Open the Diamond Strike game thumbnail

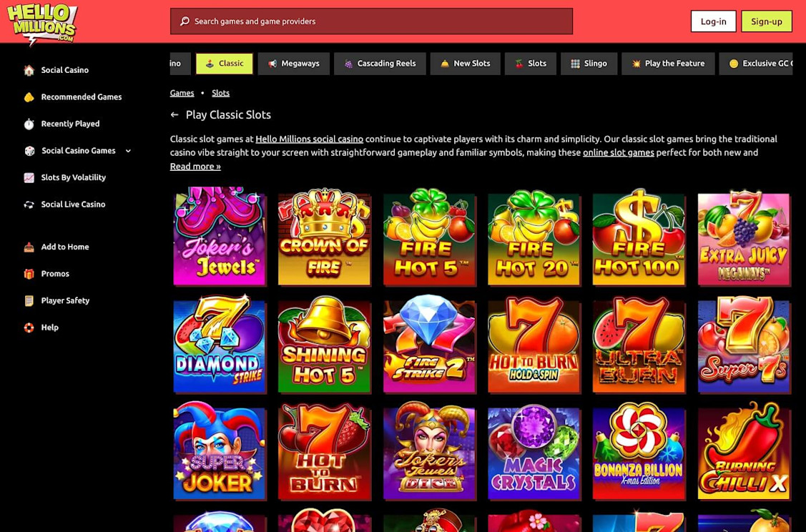click(x=220, y=345)
